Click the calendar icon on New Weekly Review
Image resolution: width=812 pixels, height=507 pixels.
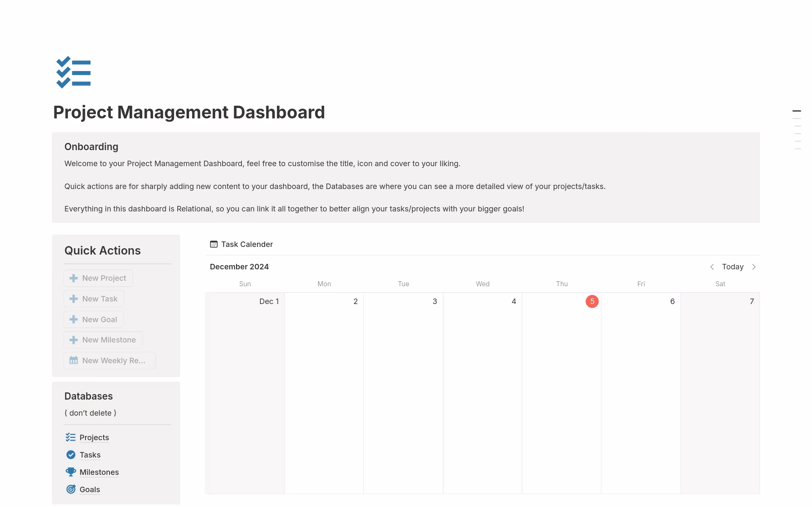click(74, 360)
